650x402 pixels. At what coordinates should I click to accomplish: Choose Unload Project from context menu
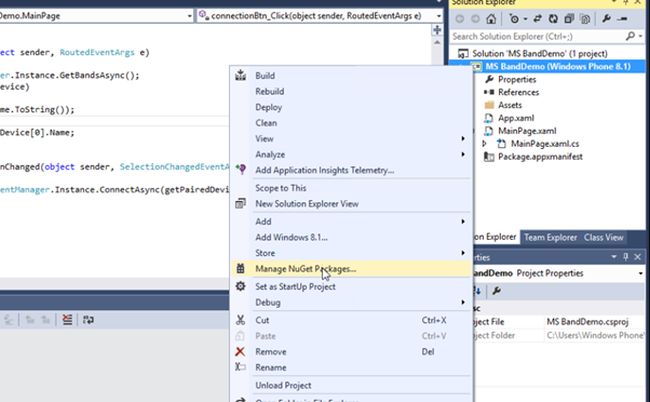(352, 385)
